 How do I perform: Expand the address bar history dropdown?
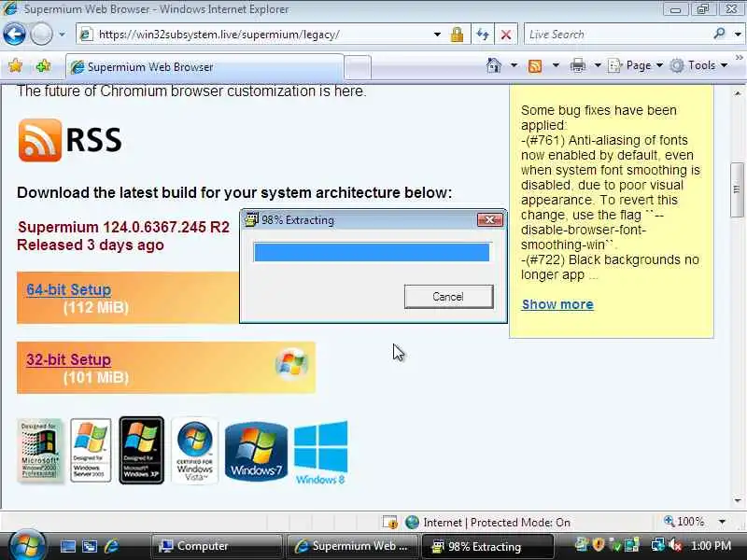(x=437, y=35)
